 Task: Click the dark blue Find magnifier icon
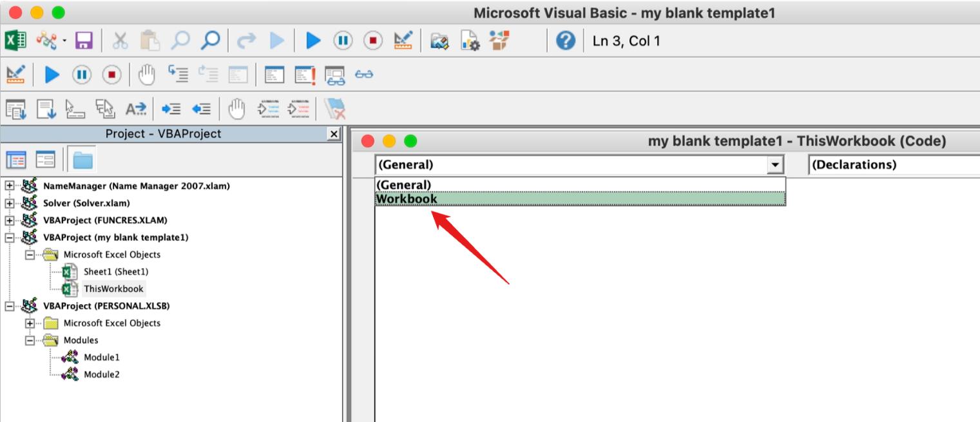pos(209,41)
